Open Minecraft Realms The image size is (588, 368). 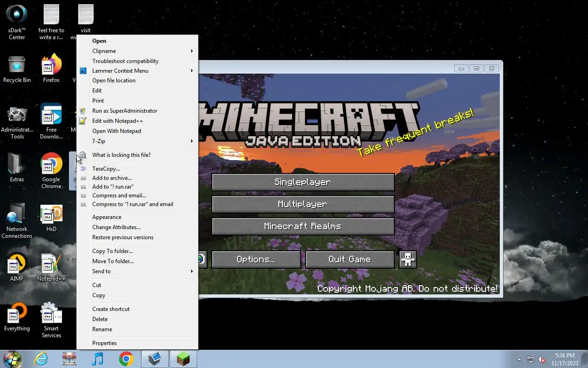[x=303, y=226]
